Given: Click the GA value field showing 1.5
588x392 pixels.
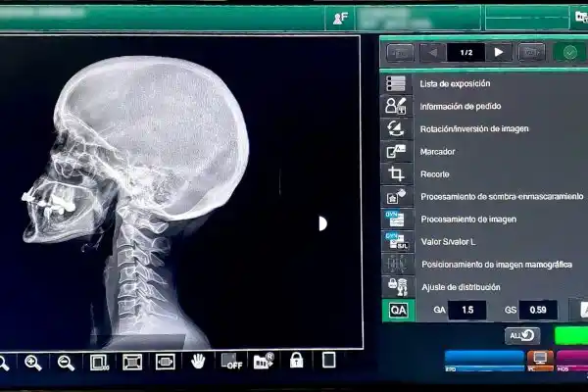Looking at the screenshot, I should point(466,310).
